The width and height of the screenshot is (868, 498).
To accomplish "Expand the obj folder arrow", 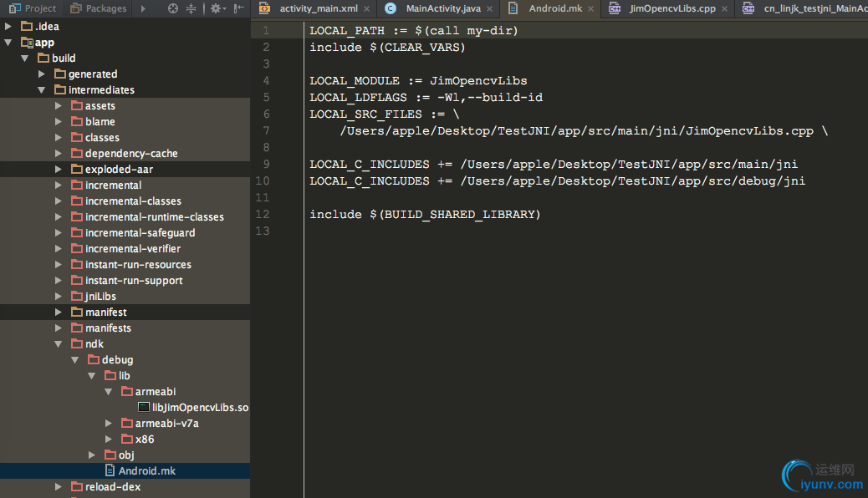I will click(91, 455).
